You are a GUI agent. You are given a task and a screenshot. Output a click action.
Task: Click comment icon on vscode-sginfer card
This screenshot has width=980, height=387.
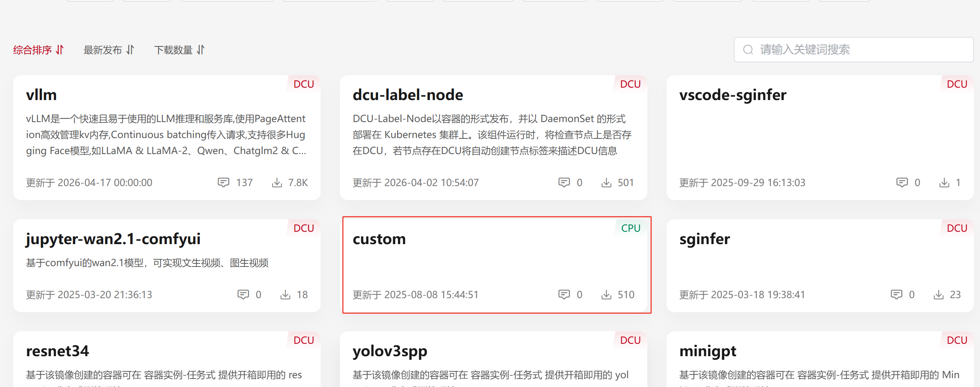point(902,182)
